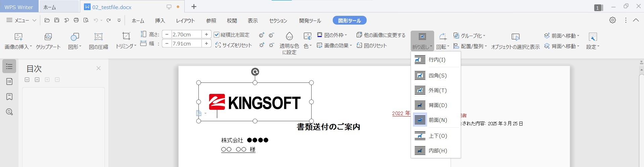The image size is (644, 167).
Task: Increase height with the plus stepper
Action: (206, 34)
